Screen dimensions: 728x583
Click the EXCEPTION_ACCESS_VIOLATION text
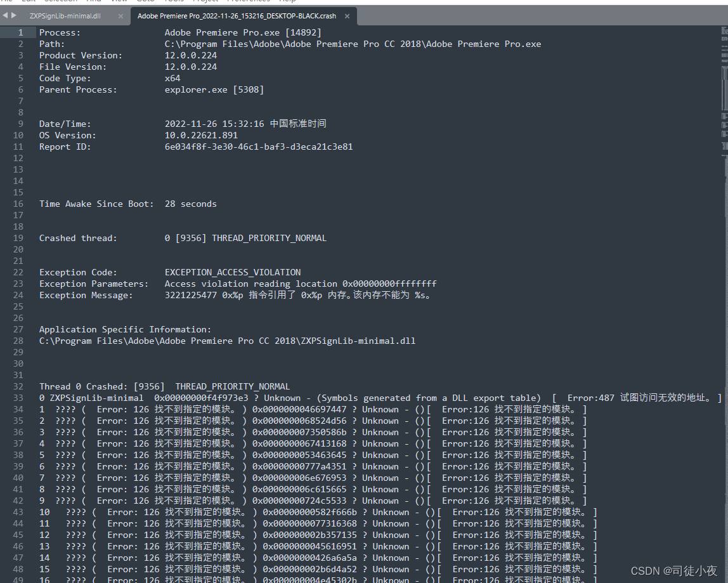(233, 272)
